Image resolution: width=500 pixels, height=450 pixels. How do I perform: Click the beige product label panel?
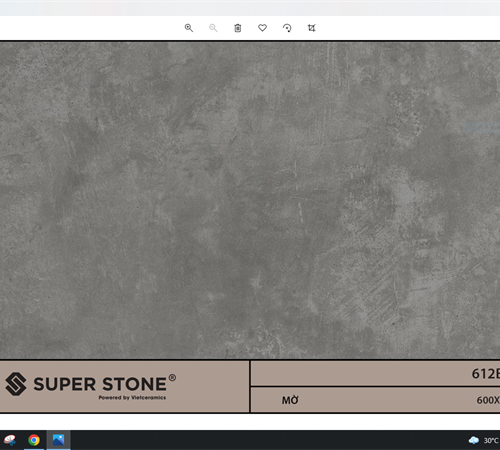tap(124, 387)
